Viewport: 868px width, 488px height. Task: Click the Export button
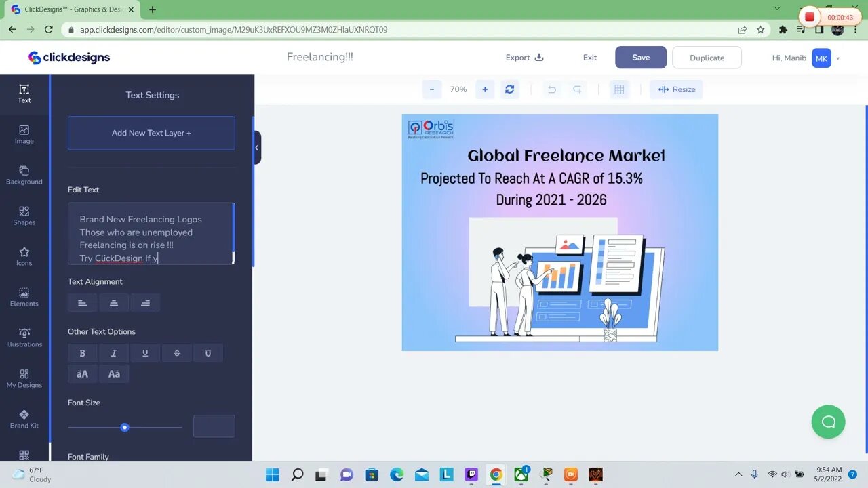click(525, 58)
